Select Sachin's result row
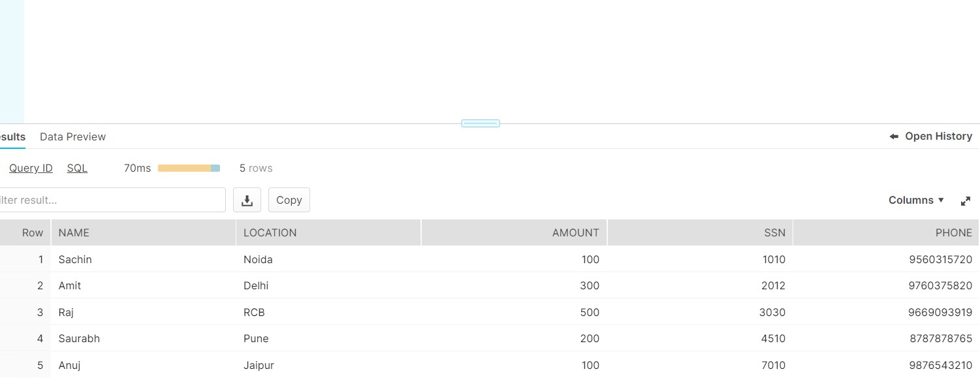 [x=261, y=259]
